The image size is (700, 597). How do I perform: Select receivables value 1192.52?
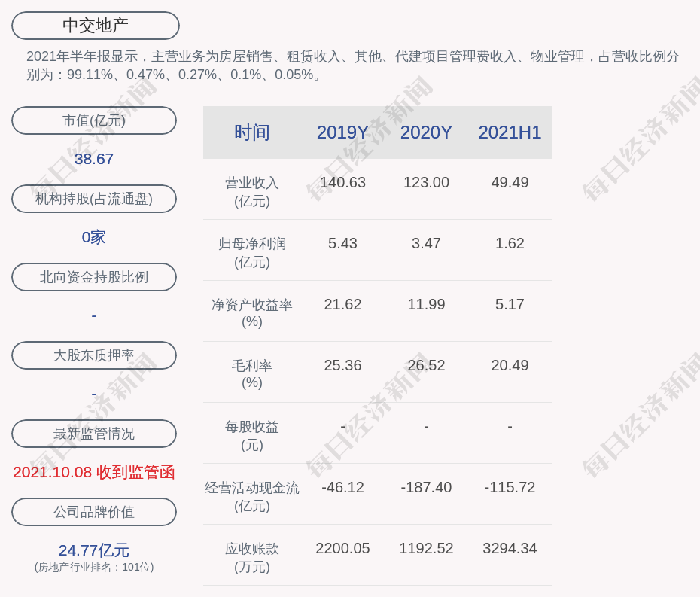(426, 548)
